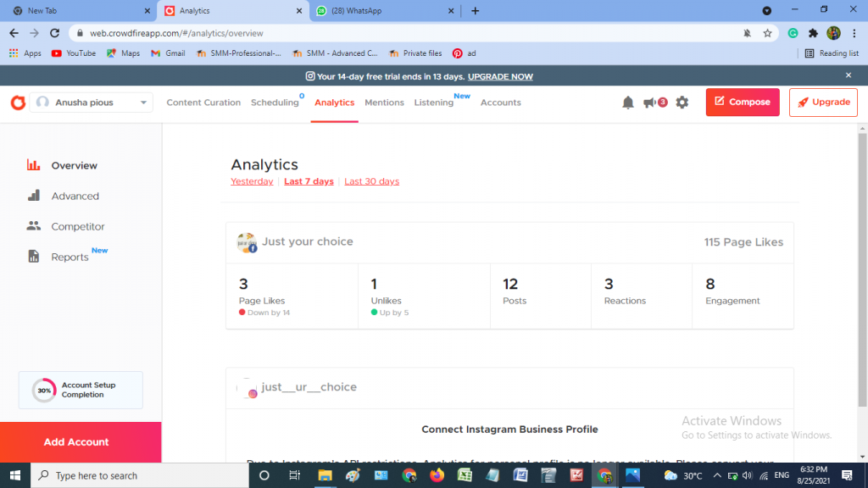868x488 pixels.
Task: Click the Overview bar chart icon
Action: pyautogui.click(x=34, y=165)
